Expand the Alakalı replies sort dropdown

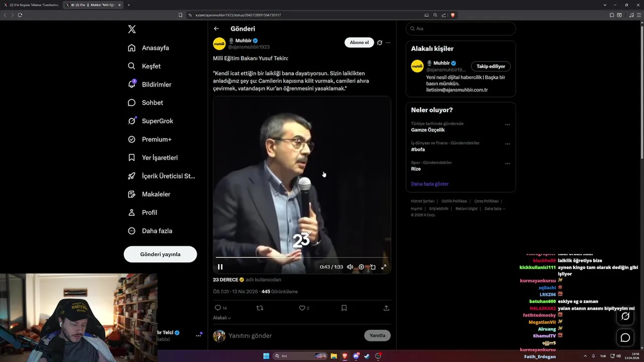(222, 318)
